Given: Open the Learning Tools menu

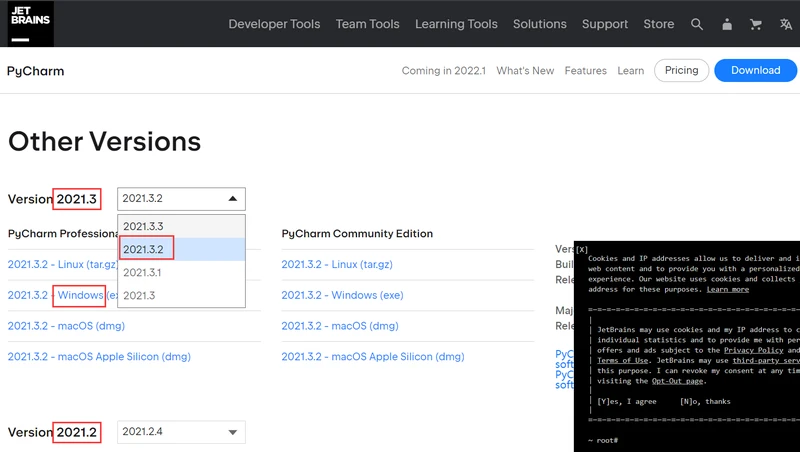Looking at the screenshot, I should [456, 24].
